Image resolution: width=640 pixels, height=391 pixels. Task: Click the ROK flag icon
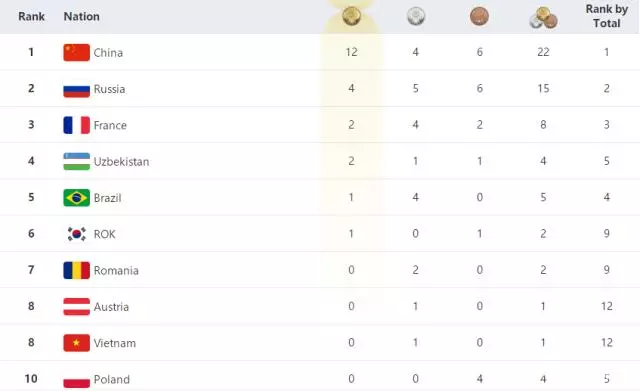tap(76, 234)
